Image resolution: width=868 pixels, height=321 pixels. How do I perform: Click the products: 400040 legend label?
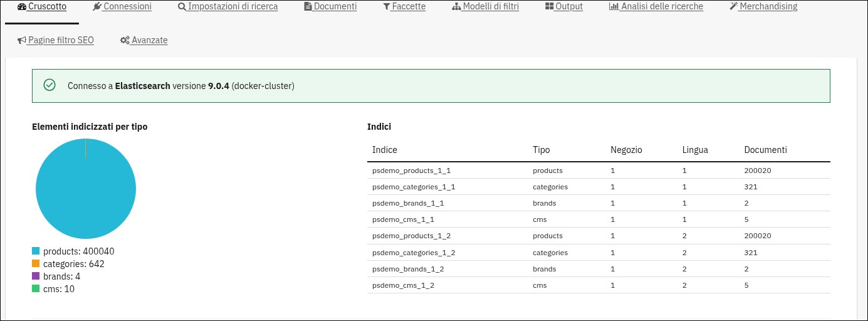[78, 251]
